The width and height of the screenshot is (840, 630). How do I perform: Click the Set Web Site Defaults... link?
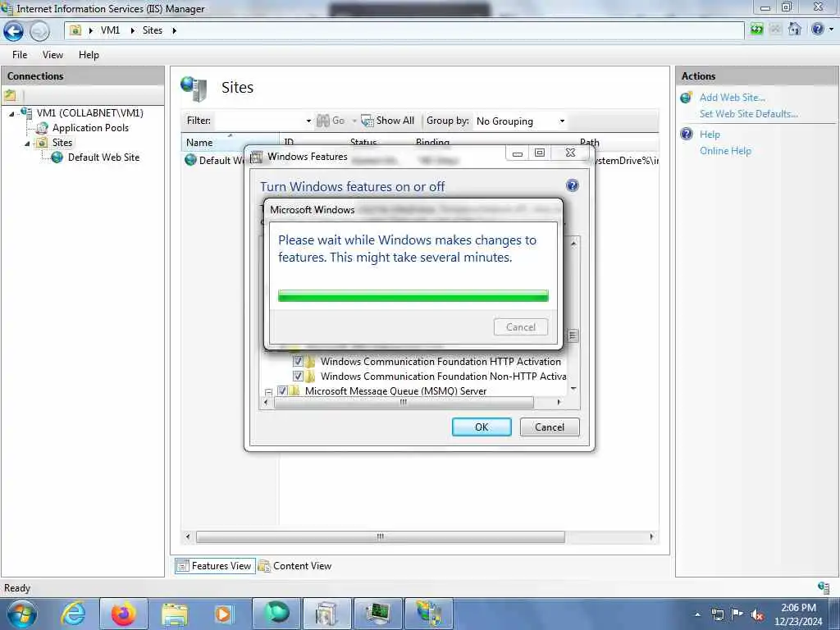[x=748, y=113]
